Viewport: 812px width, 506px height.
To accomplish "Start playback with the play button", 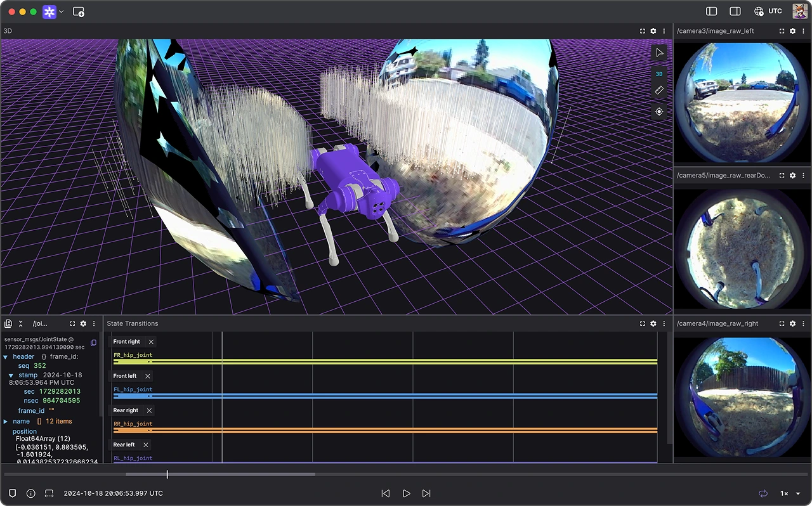I will click(x=407, y=493).
